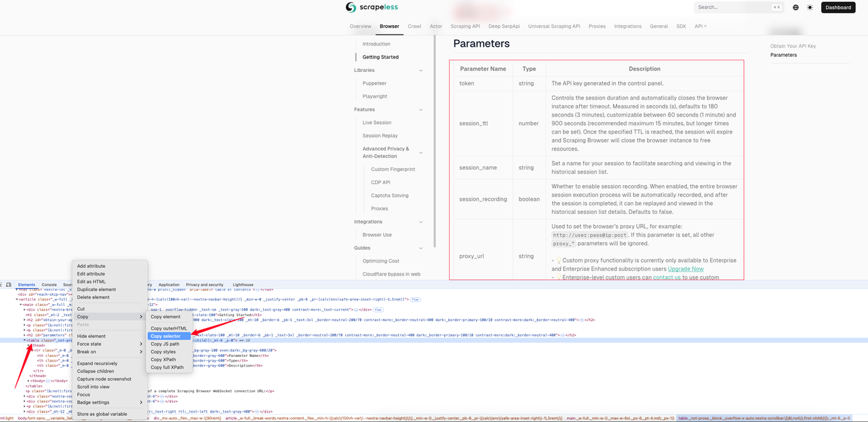The width and height of the screenshot is (868, 422).
Task: Open the Overview nav tab
Action: click(x=361, y=26)
